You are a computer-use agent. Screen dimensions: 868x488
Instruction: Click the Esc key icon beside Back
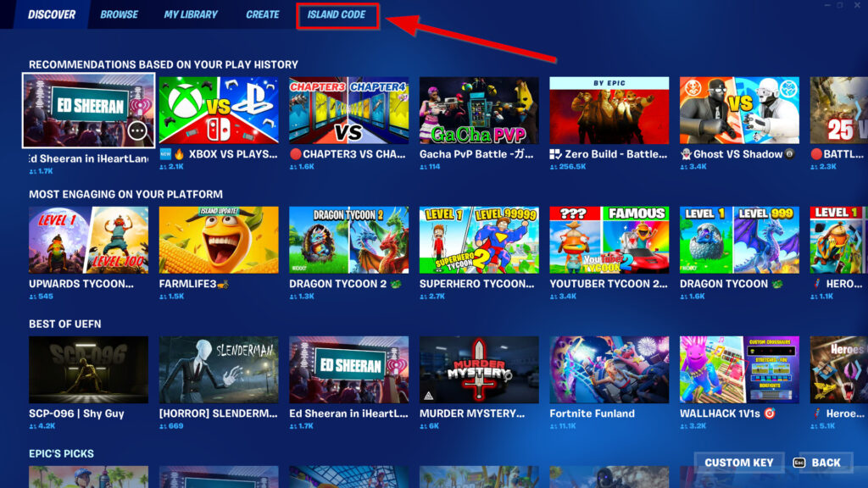[798, 463]
